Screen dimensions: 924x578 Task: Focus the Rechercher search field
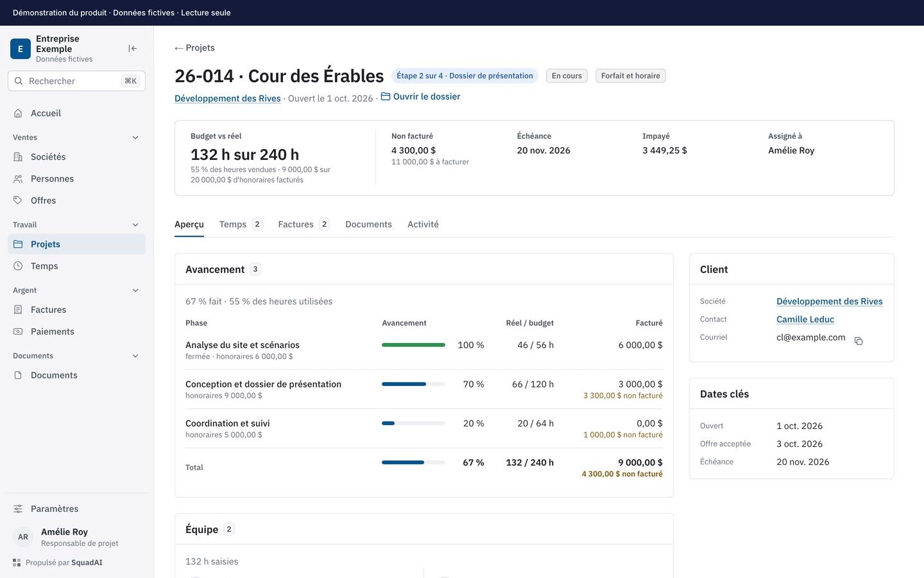pyautogui.click(x=76, y=81)
